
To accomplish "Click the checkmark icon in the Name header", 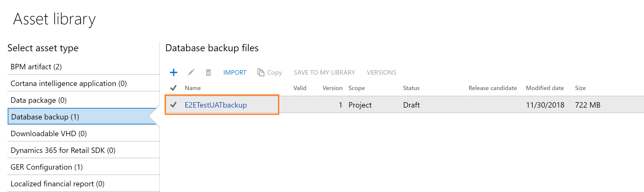I will (x=173, y=88).
